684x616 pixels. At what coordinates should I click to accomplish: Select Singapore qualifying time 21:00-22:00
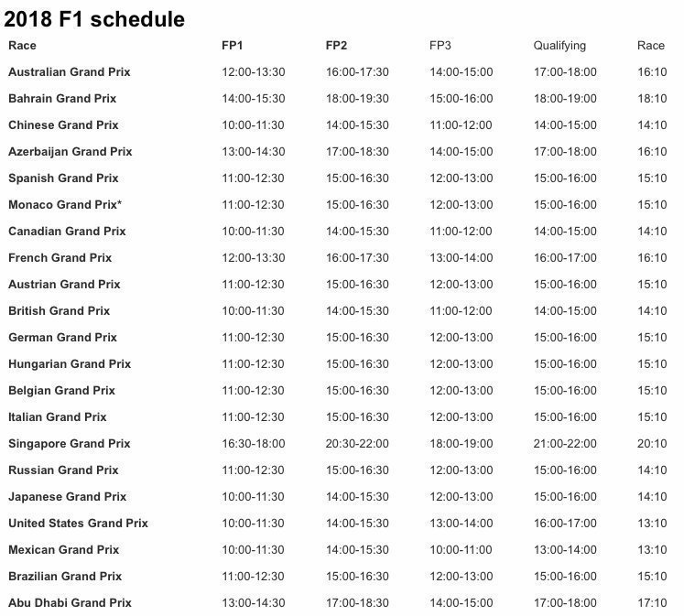tap(565, 443)
